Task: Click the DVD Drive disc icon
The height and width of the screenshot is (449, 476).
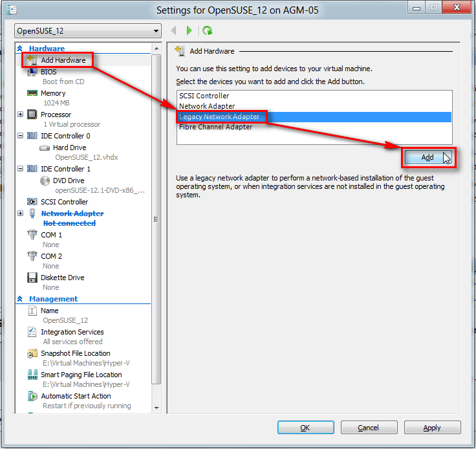Action: pos(45,181)
